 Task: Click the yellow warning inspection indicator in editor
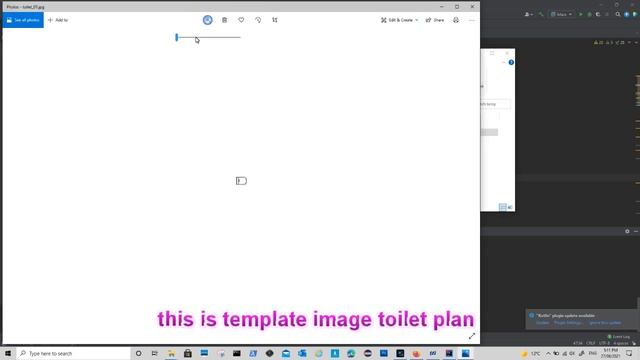click(598, 42)
